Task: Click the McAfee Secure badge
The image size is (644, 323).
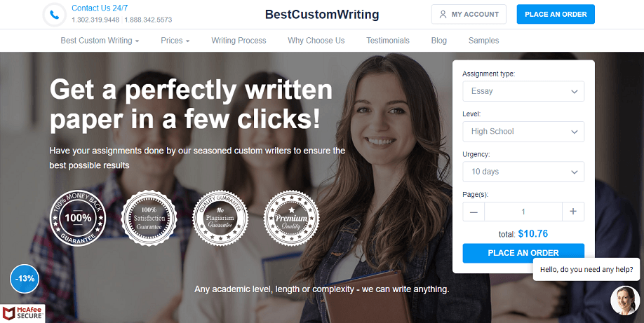Action: [22, 314]
